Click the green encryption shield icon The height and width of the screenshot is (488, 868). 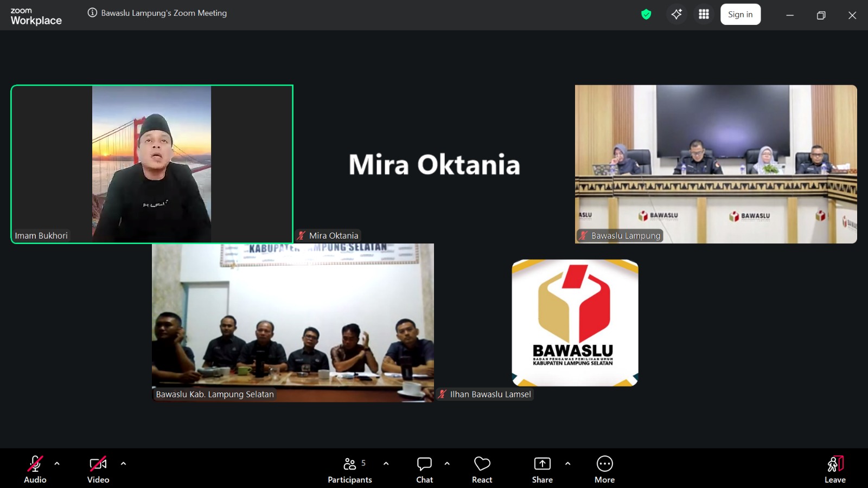(646, 15)
